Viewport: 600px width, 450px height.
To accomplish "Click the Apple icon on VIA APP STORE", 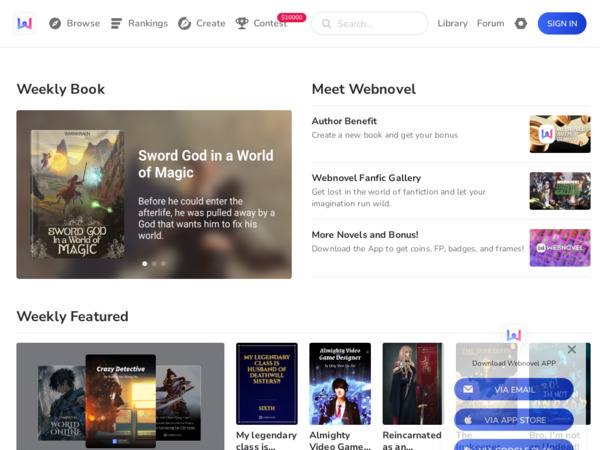I will (x=468, y=420).
